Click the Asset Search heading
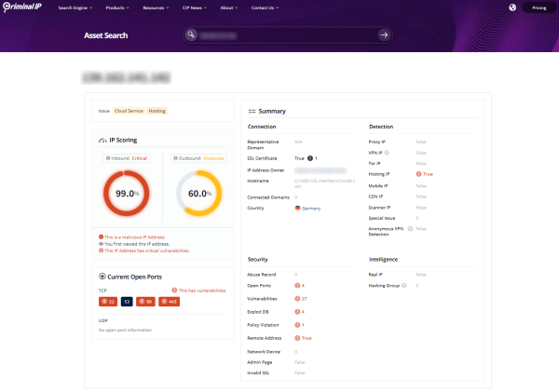The width and height of the screenshot is (559, 392). point(106,35)
